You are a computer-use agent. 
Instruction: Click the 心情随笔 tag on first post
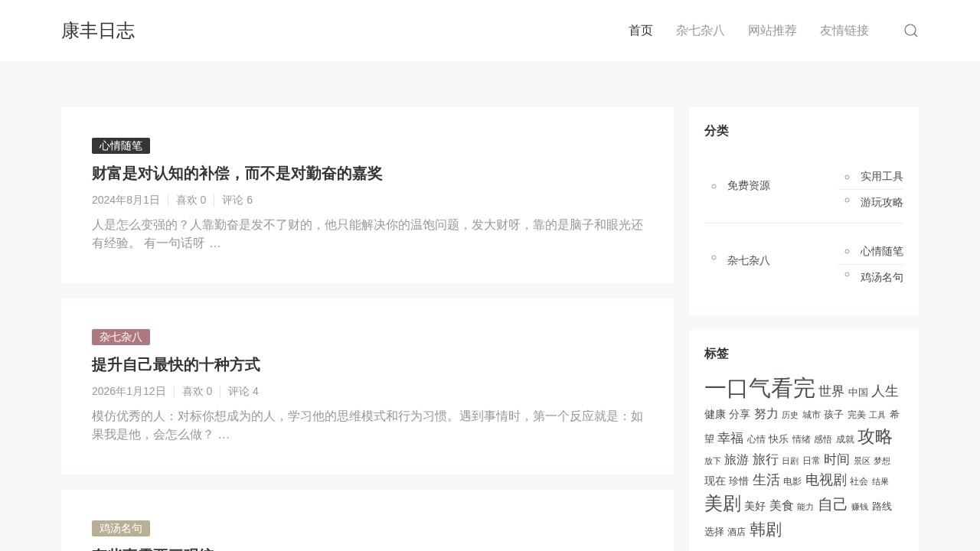pos(121,146)
